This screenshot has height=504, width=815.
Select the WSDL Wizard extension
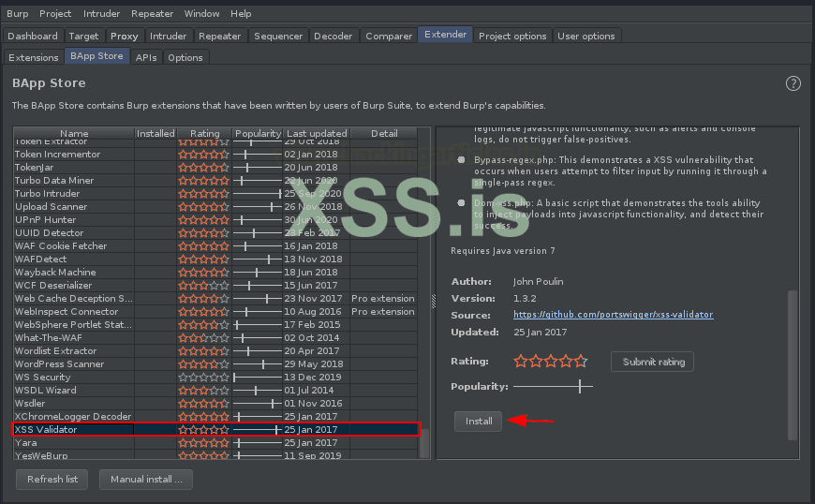215,391
